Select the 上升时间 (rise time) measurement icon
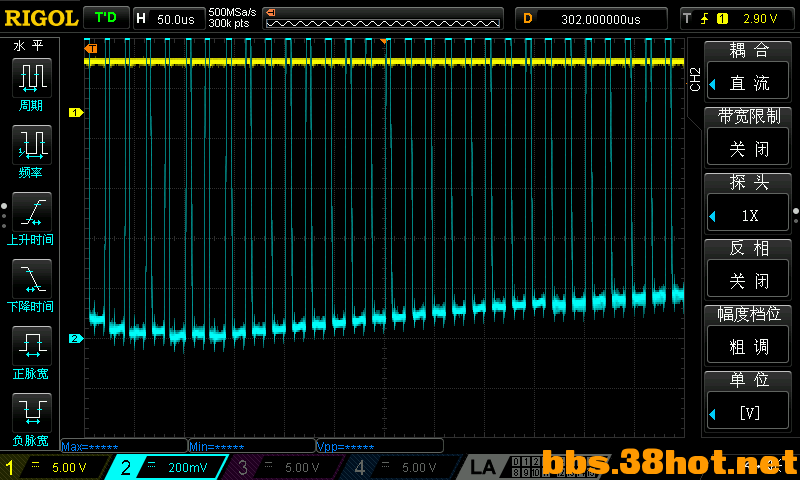The height and width of the screenshot is (480, 800). [x=32, y=212]
